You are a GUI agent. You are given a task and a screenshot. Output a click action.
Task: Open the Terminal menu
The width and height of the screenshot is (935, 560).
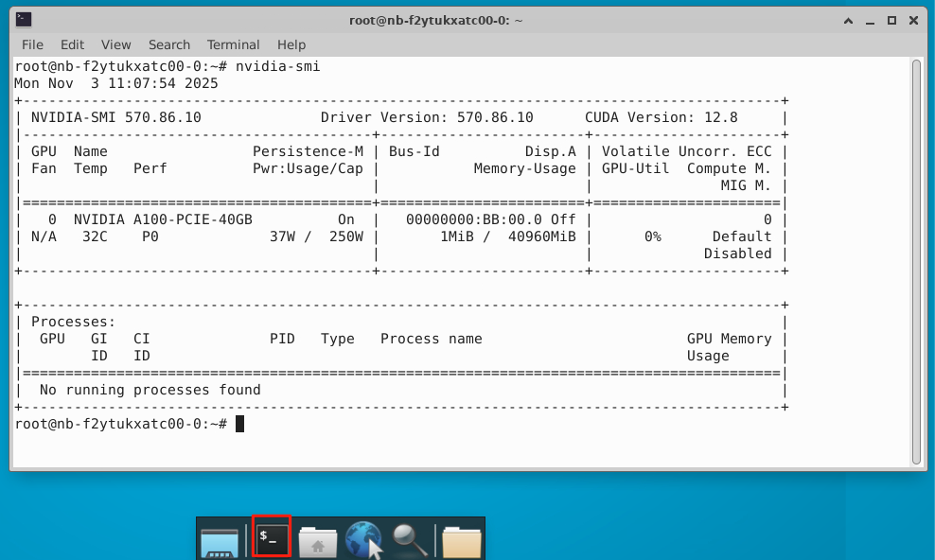tap(233, 44)
